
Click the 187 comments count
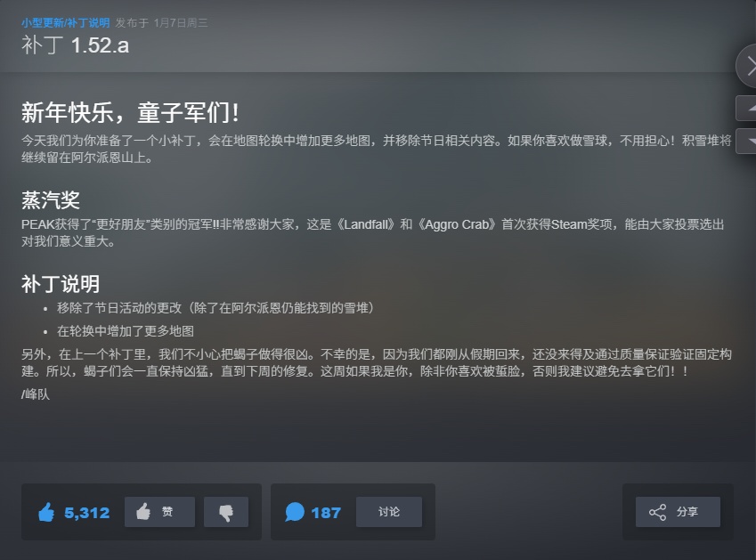326,513
